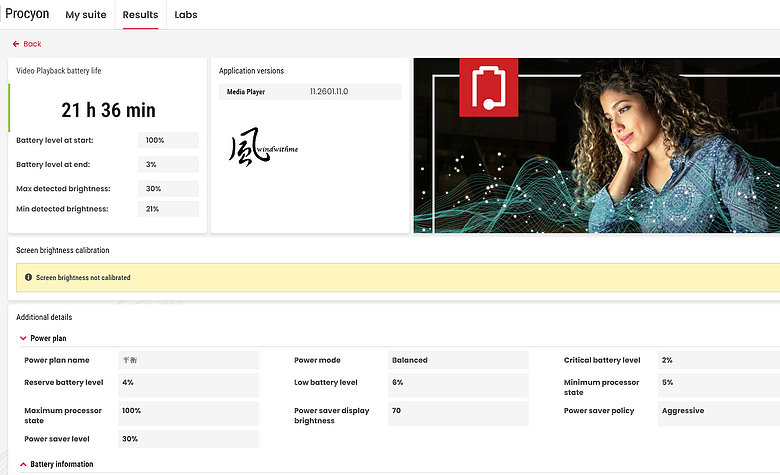The width and height of the screenshot is (780, 475).
Task: Click the Screen brightness calibration heading
Action: coord(63,250)
